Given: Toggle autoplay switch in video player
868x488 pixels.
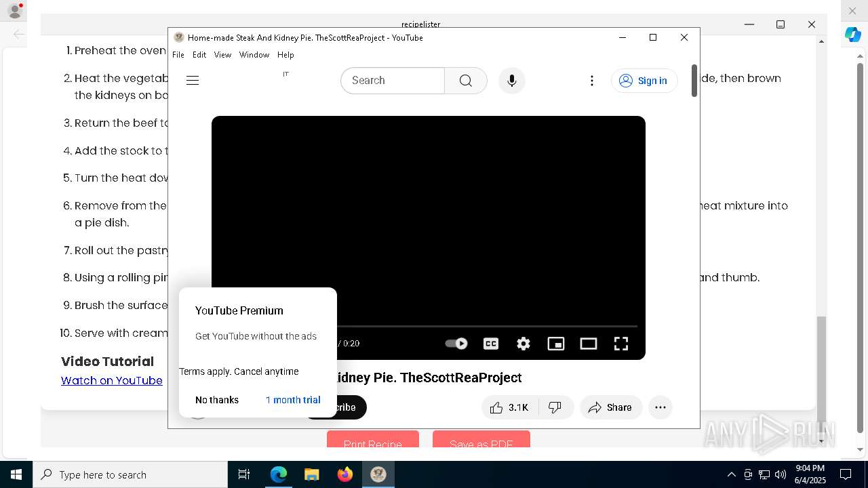Looking at the screenshot, I should tap(456, 344).
